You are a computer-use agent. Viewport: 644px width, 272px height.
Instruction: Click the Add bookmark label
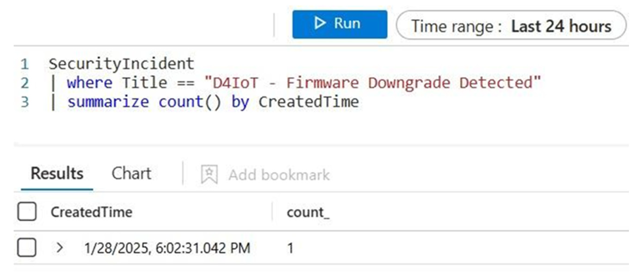click(279, 174)
